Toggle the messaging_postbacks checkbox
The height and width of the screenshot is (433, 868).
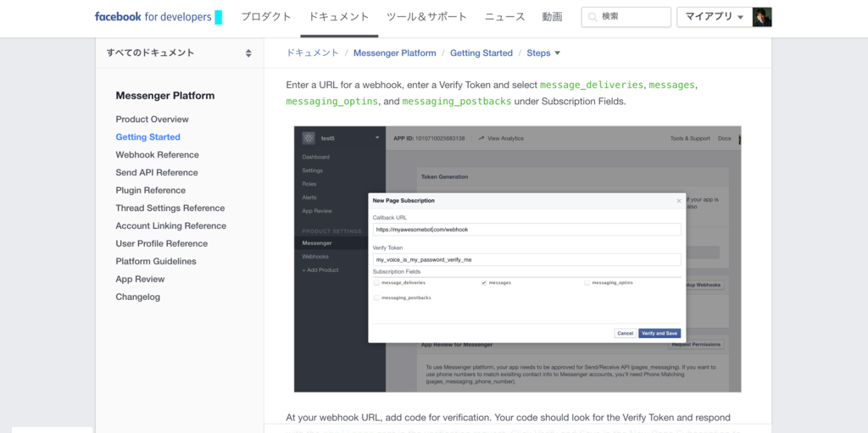point(376,297)
